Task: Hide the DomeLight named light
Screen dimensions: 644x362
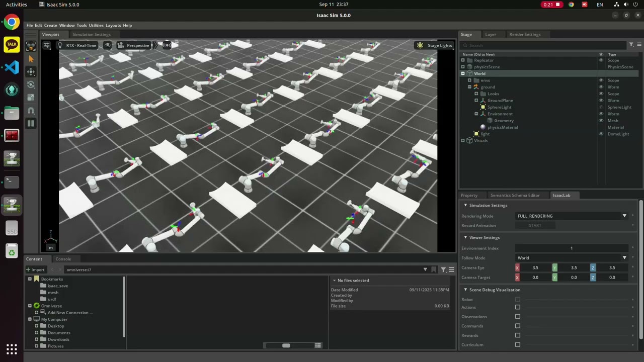Action: pos(601,134)
